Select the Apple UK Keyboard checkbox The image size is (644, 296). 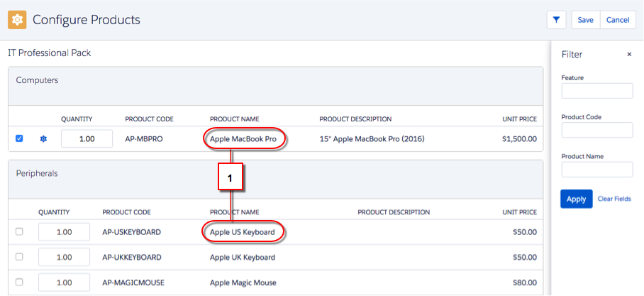coord(19,257)
